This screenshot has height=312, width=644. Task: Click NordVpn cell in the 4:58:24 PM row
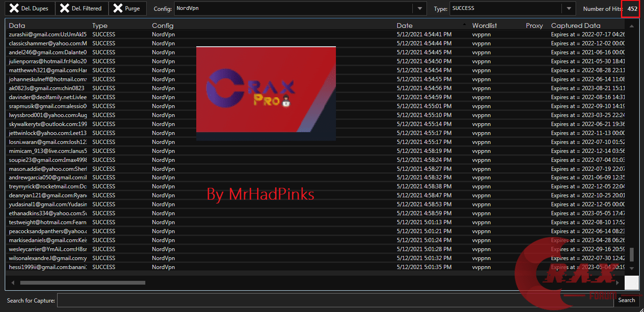point(163,160)
